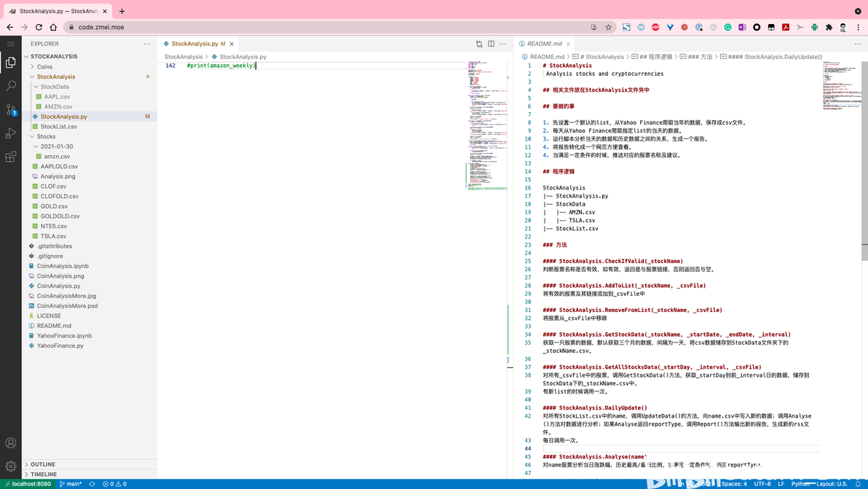Open the Grammarly extension icon
Screen dimensions: 868x489
728,27
